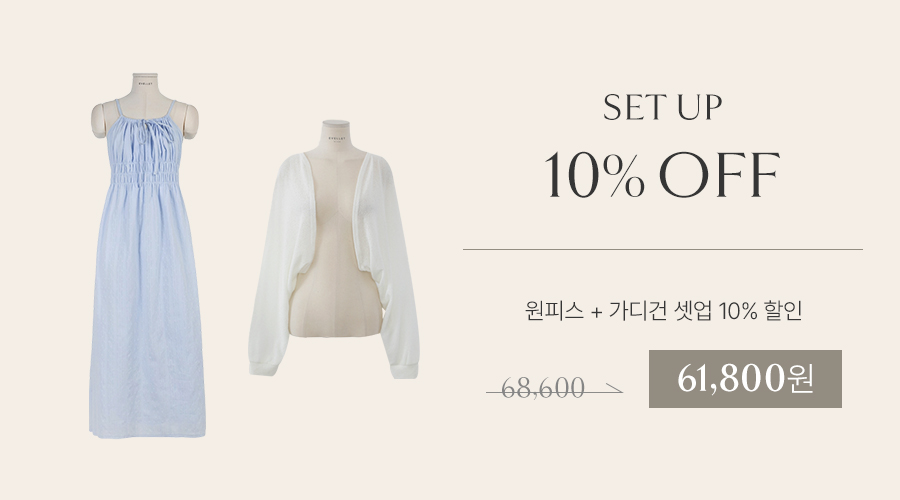This screenshot has width=900, height=500.
Task: Click the struck-through 68,600 price
Action: (x=543, y=388)
